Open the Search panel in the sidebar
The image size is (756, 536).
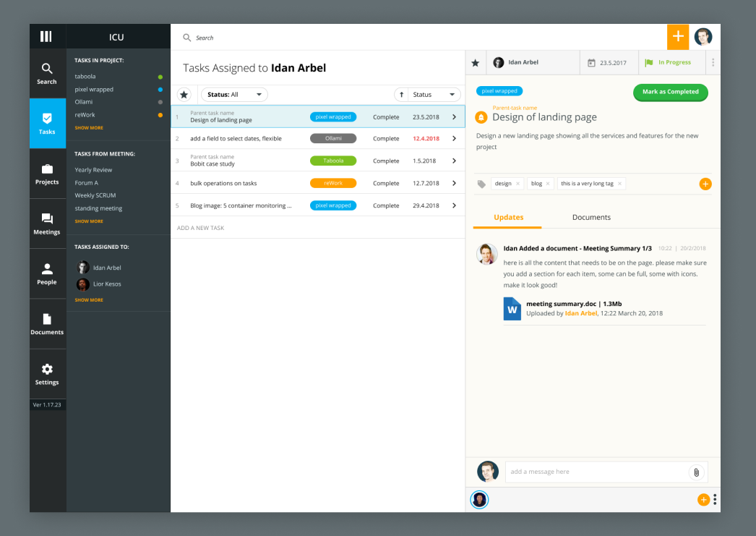pos(47,70)
